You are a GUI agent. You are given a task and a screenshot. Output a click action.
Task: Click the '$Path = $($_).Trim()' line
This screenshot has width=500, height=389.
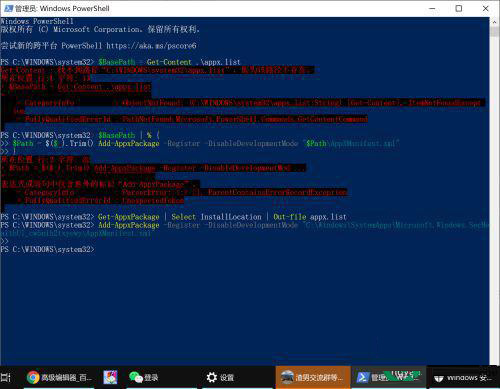[53, 143]
